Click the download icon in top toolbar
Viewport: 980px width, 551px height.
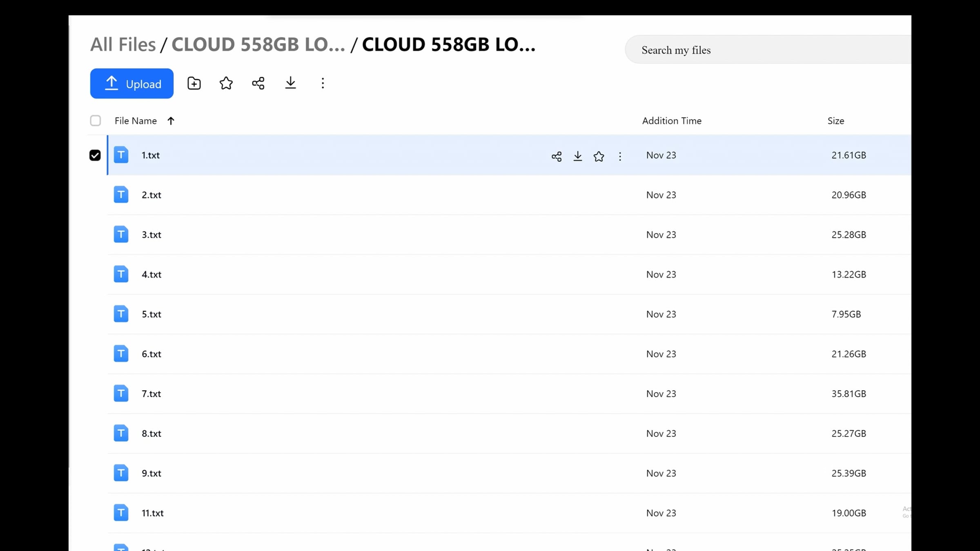pyautogui.click(x=290, y=83)
